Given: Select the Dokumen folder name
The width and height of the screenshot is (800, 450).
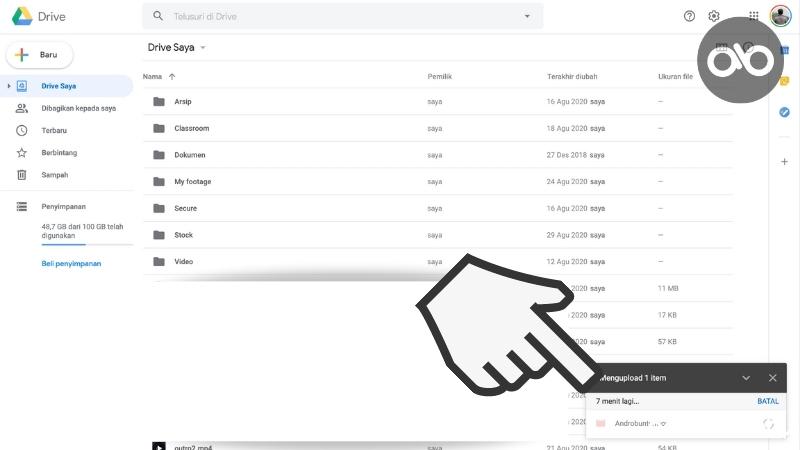Looking at the screenshot, I should pos(190,155).
